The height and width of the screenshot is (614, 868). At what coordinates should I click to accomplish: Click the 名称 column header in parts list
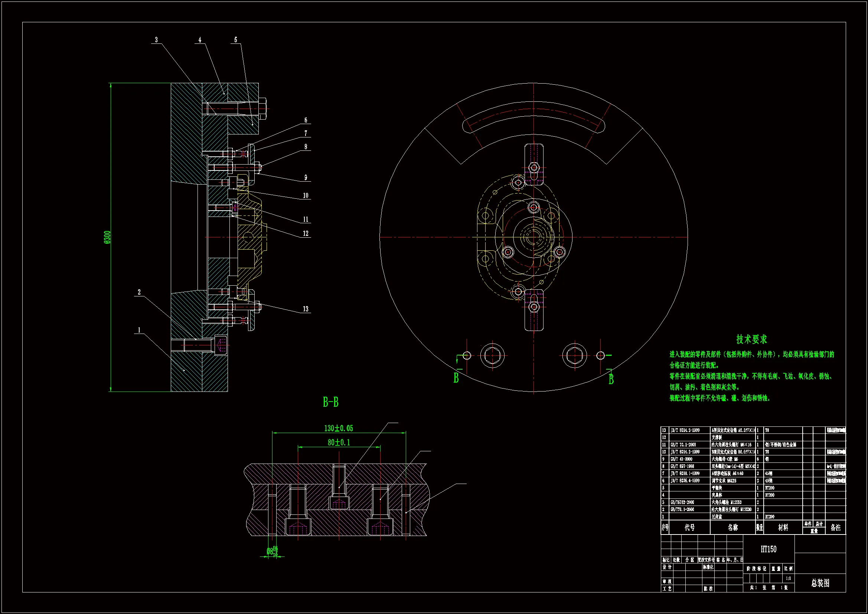point(732,527)
